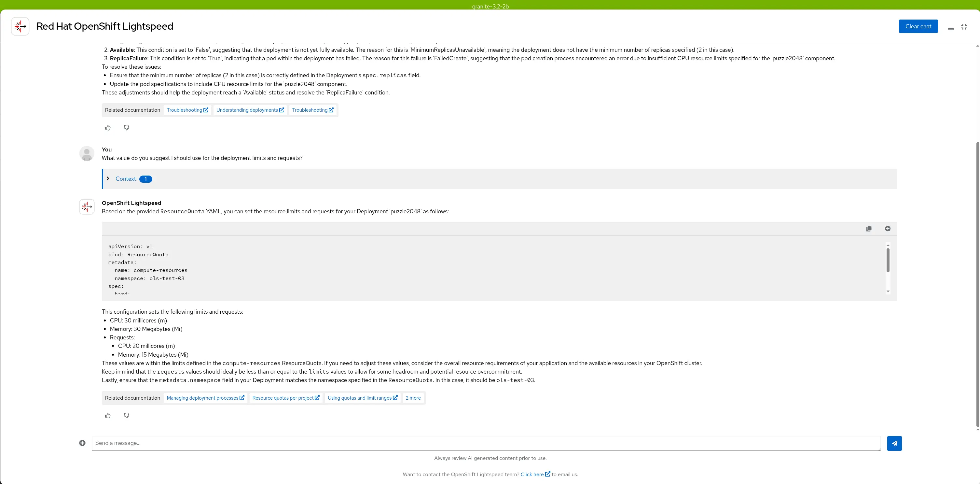Click 'name: compute-resources' YAML line

151,270
